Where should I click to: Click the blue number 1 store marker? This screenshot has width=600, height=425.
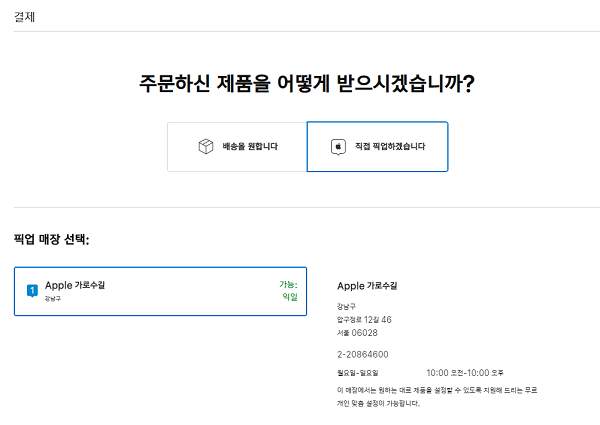32,291
